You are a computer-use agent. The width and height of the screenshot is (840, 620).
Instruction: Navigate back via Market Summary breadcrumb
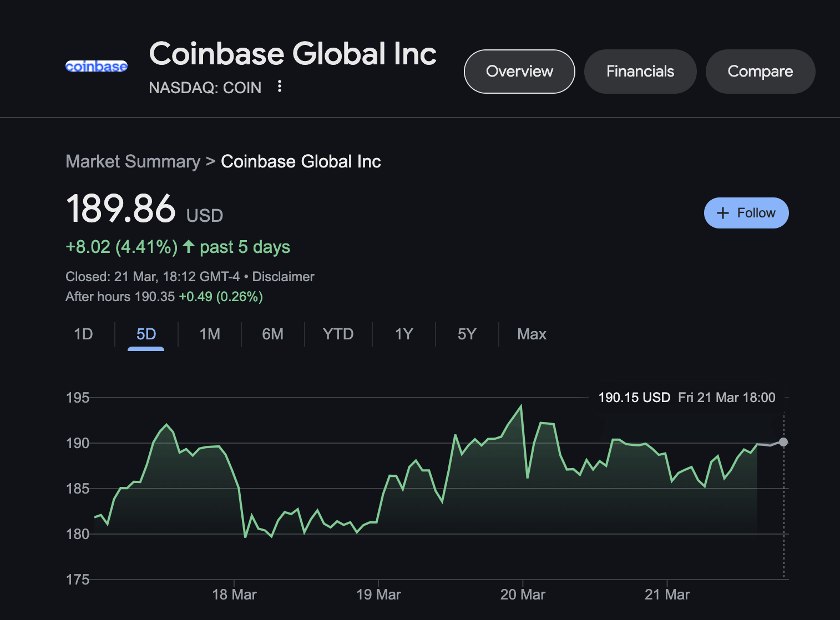[133, 161]
